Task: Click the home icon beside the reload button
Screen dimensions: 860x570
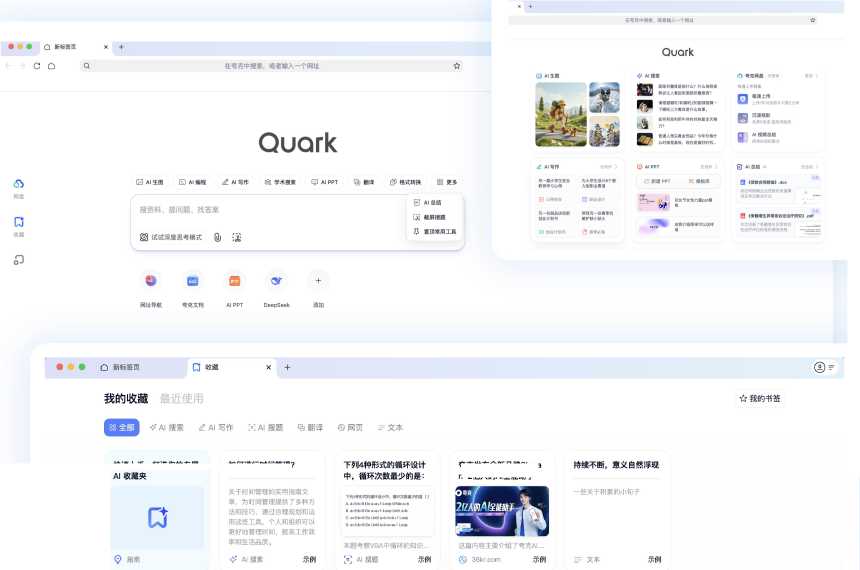Action: pos(52,66)
